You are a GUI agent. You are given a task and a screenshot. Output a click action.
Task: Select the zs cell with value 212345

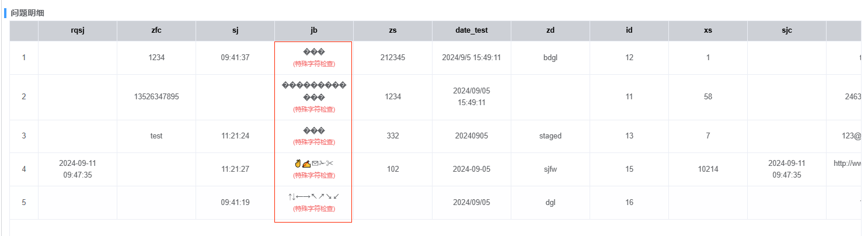393,58
